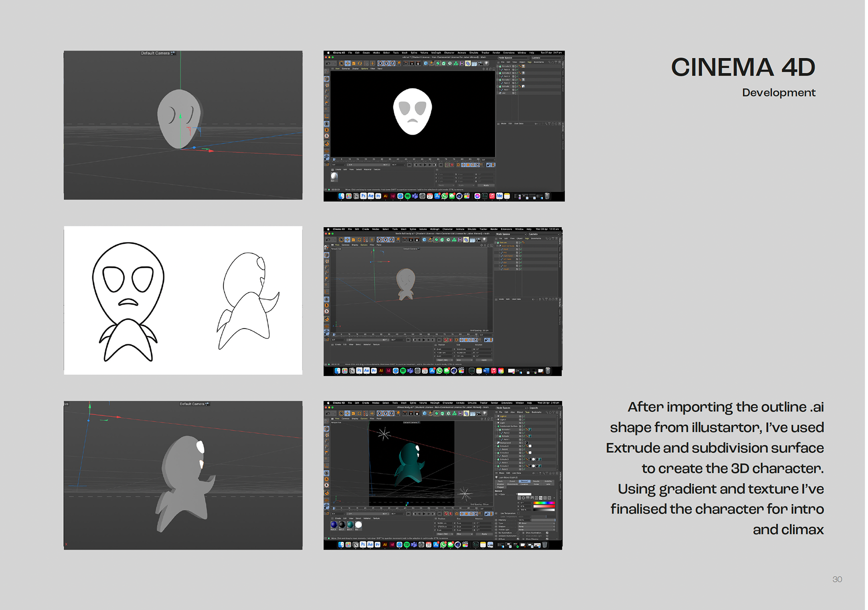This screenshot has width=868, height=610.
Task: Open Edit Render Settings in climax body.ai window
Action: coord(417,413)
